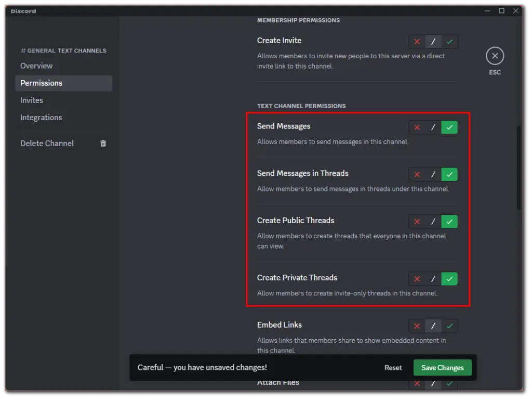The image size is (532, 400).
Task: Set Send Messages in Threads to neutral
Action: point(433,174)
